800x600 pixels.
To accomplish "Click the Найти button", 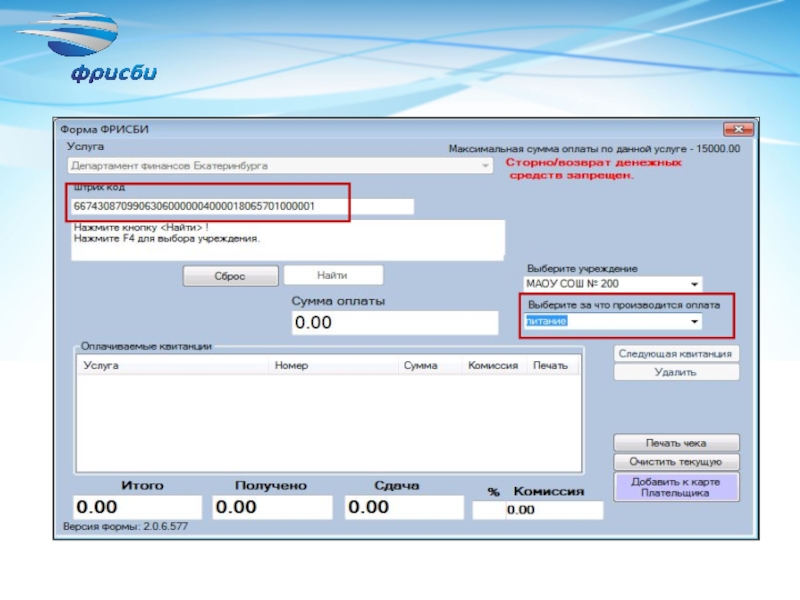I will click(x=333, y=276).
